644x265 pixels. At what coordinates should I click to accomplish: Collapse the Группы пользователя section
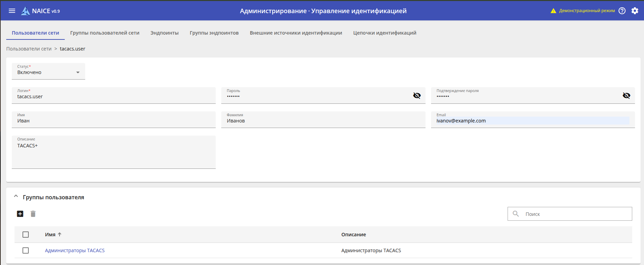coord(16,197)
